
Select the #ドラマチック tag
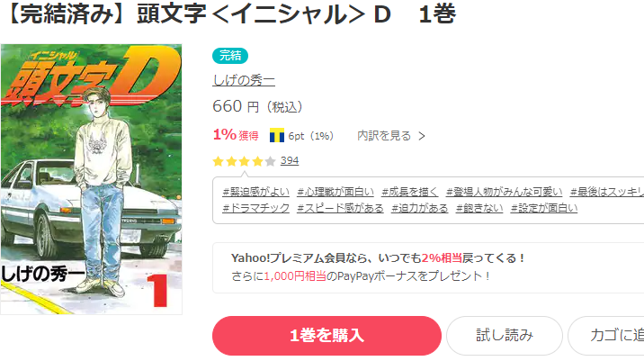tap(255, 208)
